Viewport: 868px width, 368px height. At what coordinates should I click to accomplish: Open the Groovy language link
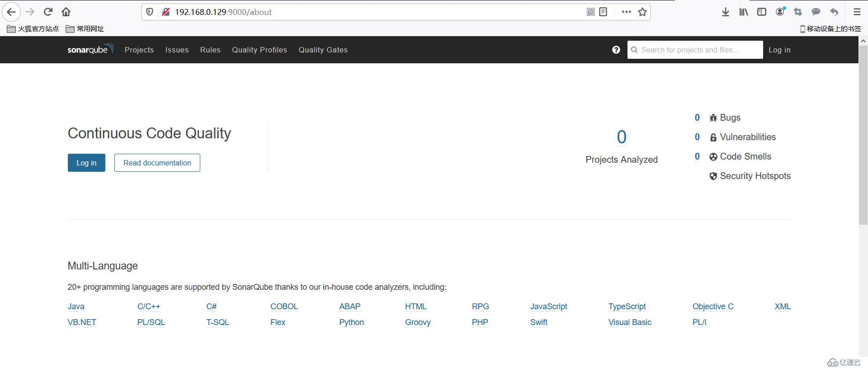click(418, 322)
